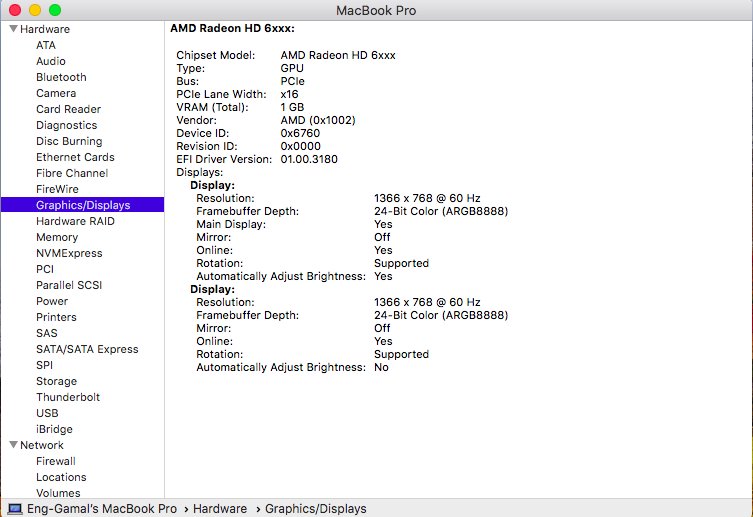Image resolution: width=753 pixels, height=517 pixels.
Task: Select the Graphics/Displays sidebar item
Action: 83,205
